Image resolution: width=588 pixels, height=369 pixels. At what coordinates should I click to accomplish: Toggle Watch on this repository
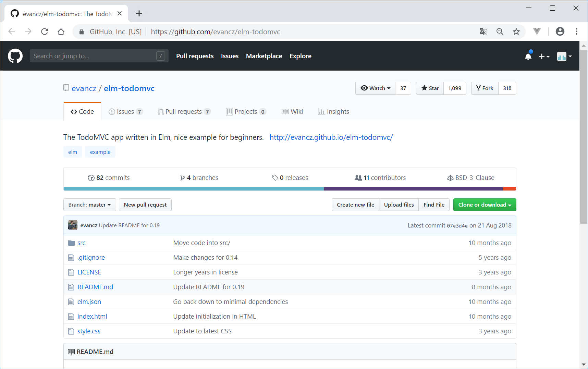pos(375,88)
